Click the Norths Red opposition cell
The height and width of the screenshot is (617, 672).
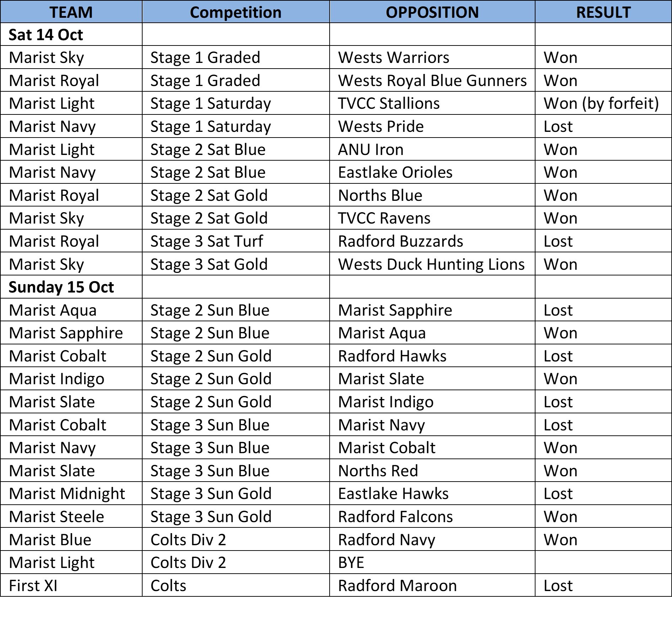[378, 471]
